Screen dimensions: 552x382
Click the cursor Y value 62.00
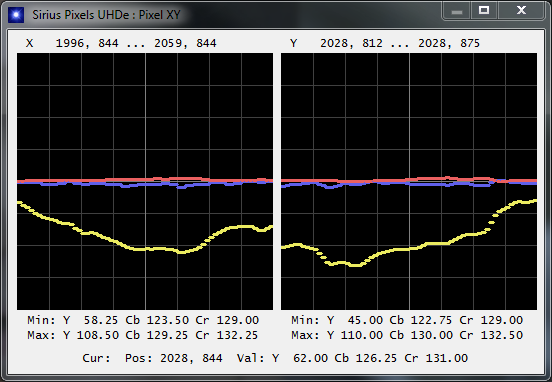[x=310, y=358]
